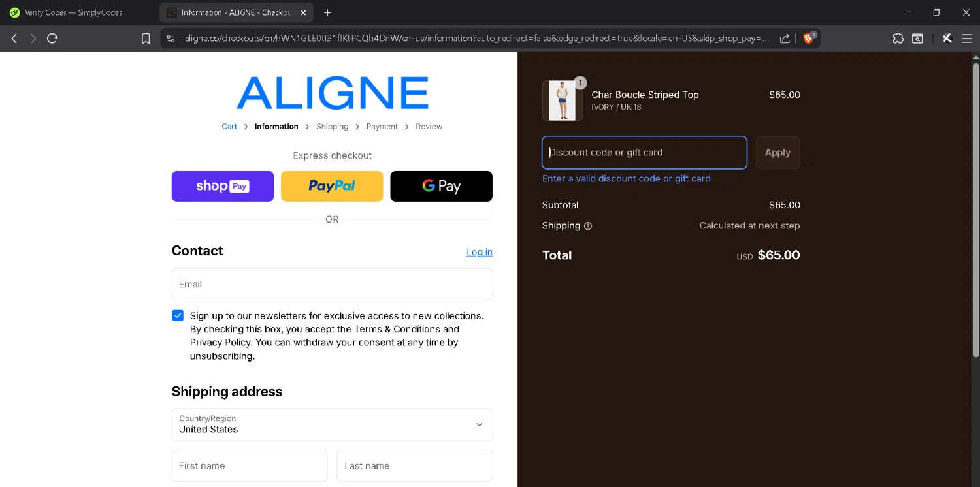Open a new browser tab
The image size is (980, 487).
[327, 12]
